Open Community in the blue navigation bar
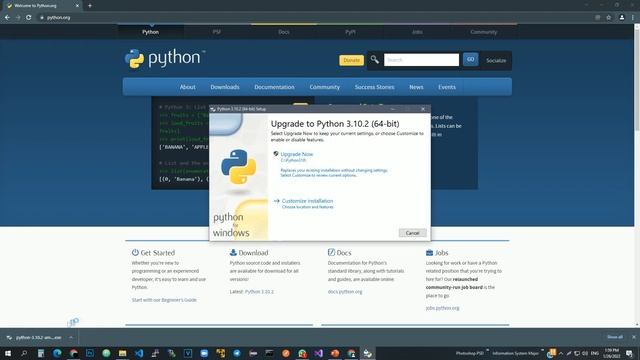640x360 pixels. click(x=324, y=87)
